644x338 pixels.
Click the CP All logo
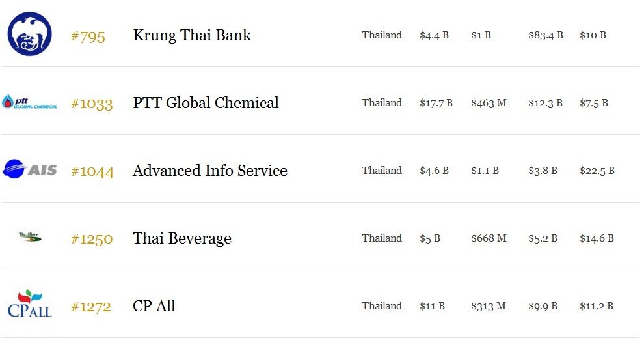coord(29,303)
